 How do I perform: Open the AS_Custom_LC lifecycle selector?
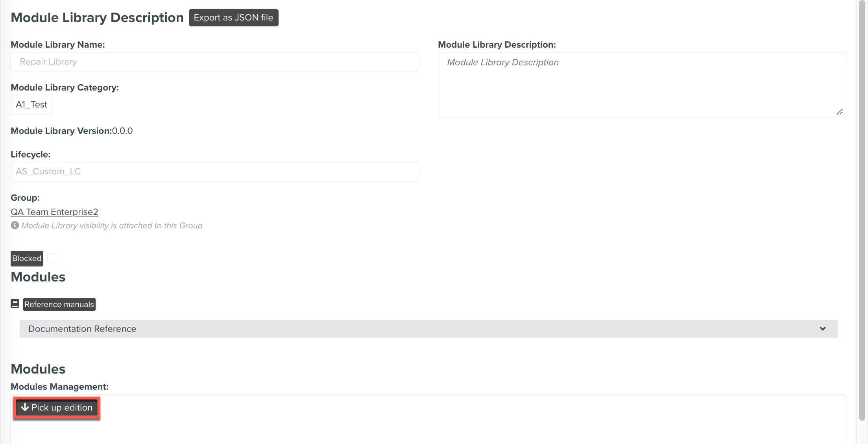pyautogui.click(x=214, y=172)
